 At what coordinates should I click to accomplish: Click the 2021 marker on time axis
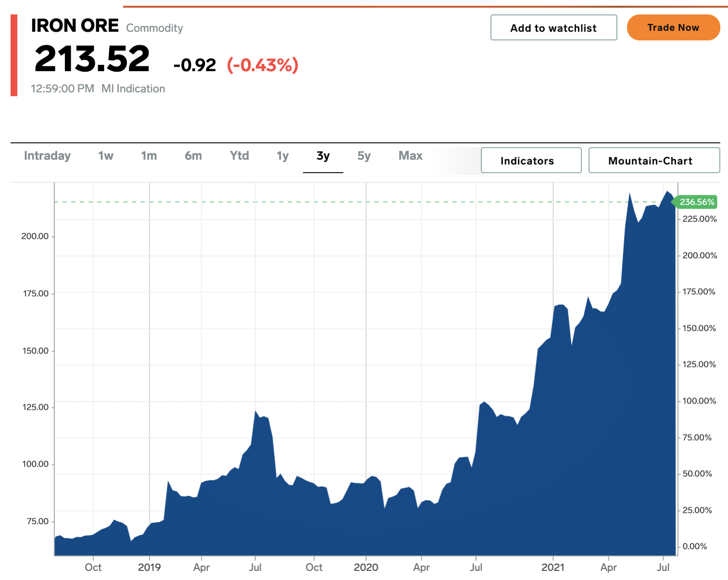[x=553, y=567]
